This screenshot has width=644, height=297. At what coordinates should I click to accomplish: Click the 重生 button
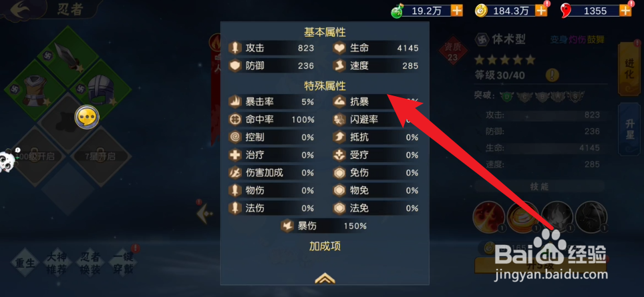coord(25,263)
